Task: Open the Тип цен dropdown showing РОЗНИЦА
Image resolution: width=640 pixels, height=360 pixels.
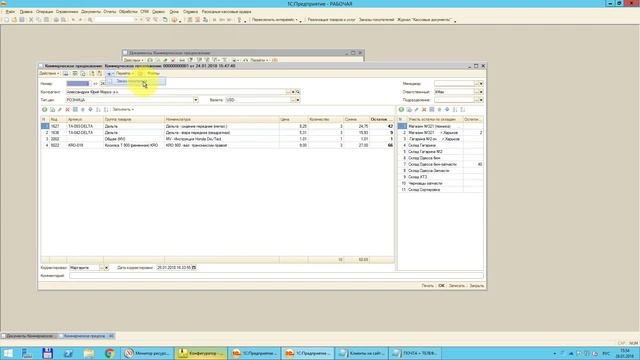Action: click(196, 100)
